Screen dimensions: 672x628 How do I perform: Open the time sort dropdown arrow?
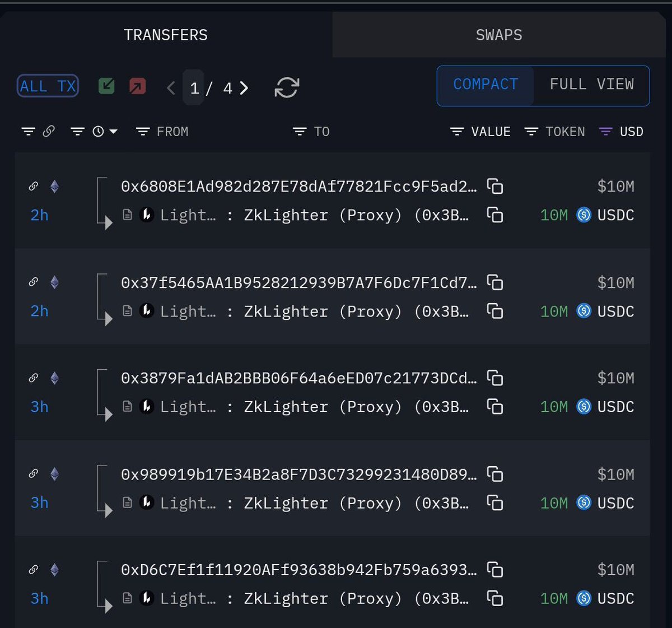click(113, 132)
